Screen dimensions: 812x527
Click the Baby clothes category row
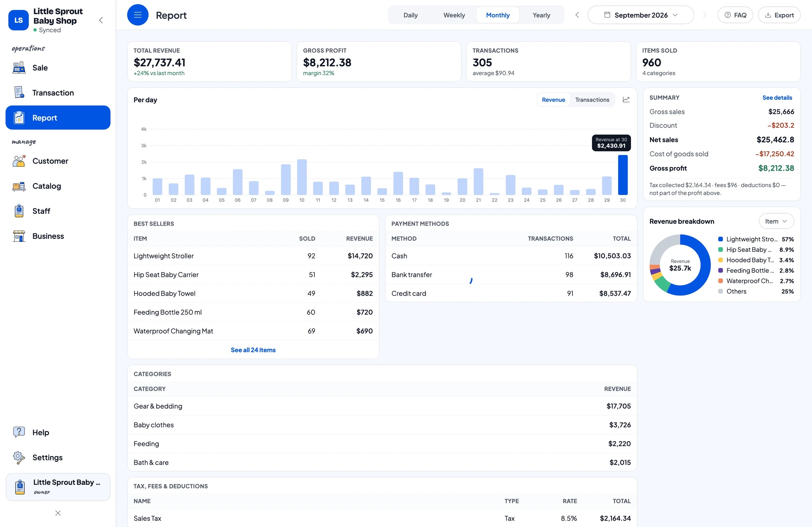[x=382, y=425]
